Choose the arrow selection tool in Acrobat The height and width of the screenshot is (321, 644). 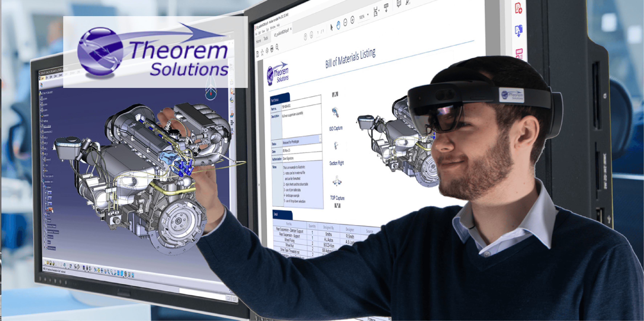pyautogui.click(x=331, y=27)
